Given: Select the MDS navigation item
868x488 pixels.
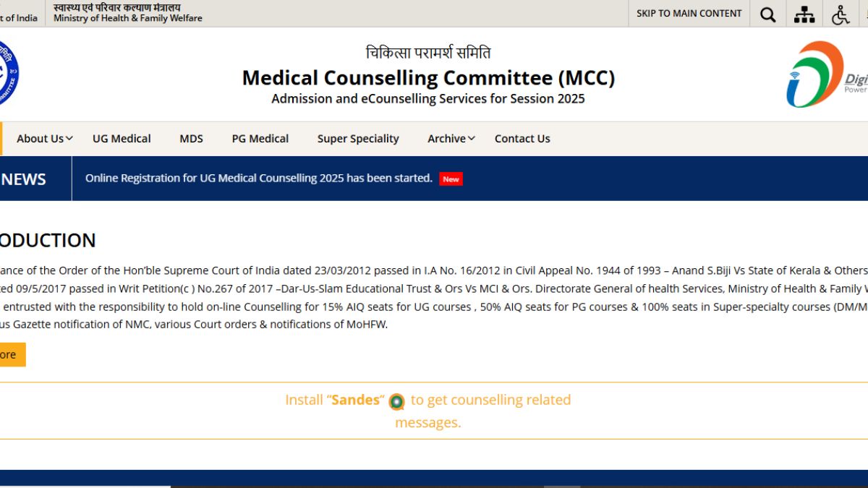Looking at the screenshot, I should pos(191,138).
